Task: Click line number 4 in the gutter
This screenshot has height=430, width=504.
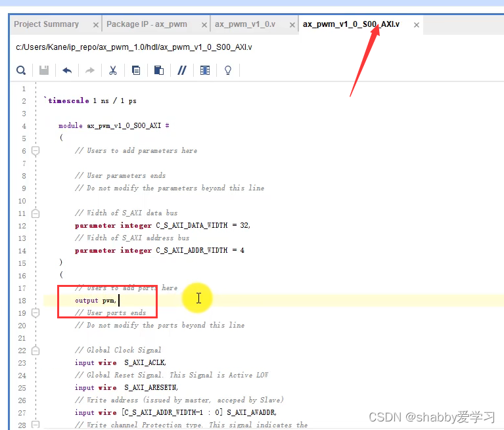Action: (x=24, y=126)
